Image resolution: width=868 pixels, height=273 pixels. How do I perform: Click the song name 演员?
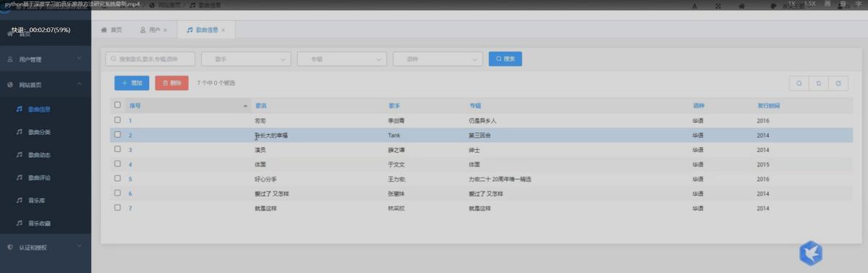pyautogui.click(x=260, y=150)
